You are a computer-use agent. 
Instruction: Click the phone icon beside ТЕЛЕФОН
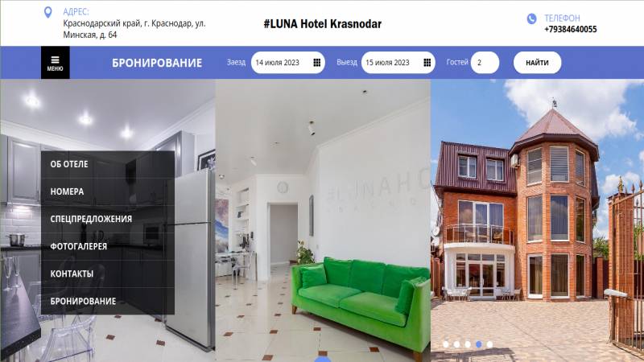click(531, 19)
